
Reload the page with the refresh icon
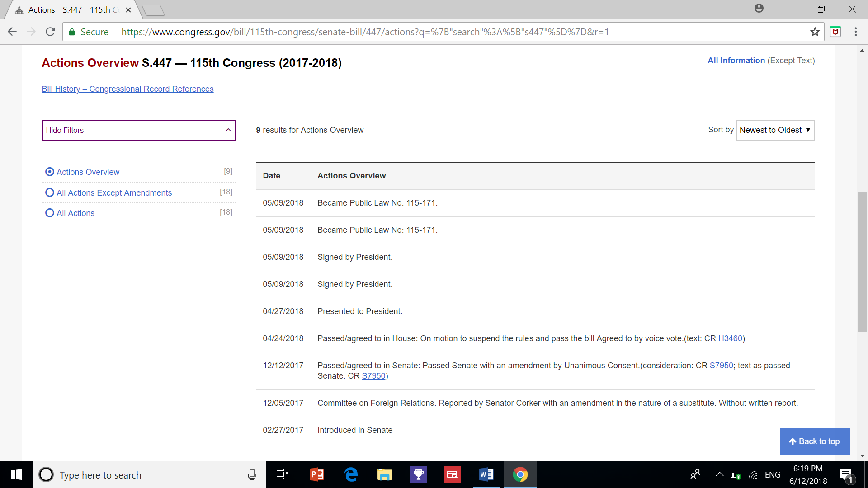(51, 32)
